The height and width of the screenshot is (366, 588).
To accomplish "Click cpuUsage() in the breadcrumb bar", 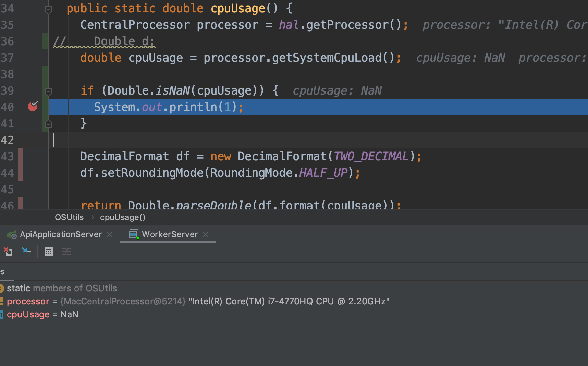I will coord(122,217).
